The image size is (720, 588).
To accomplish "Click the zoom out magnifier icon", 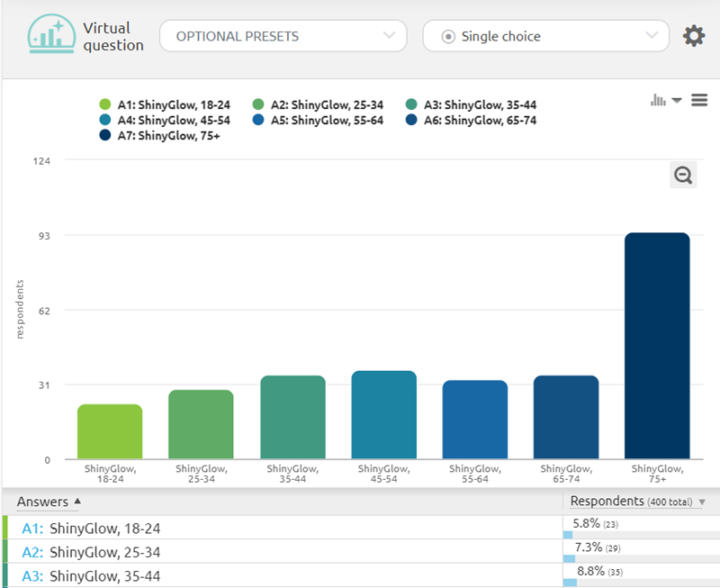I will point(683,175).
